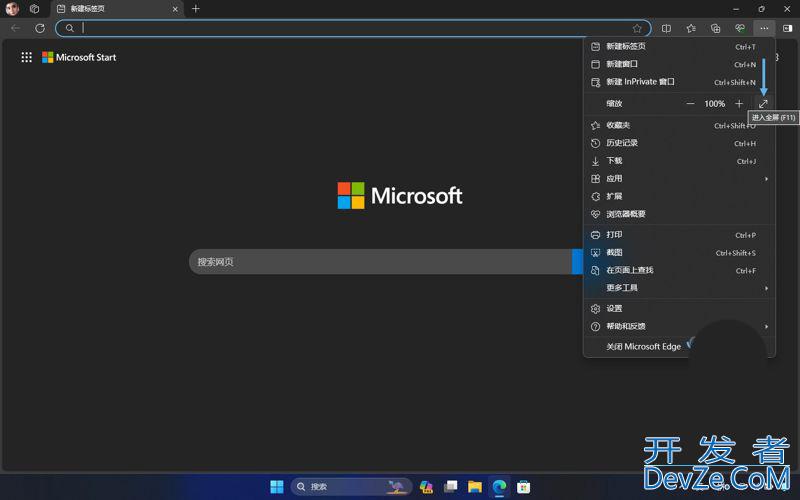The height and width of the screenshot is (500, 800).
Task: Open 收藏夹 from the menu
Action: coord(679,126)
